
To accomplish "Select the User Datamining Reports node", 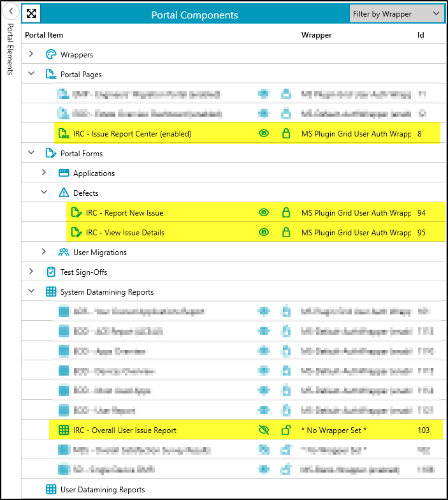I will click(233, 489).
